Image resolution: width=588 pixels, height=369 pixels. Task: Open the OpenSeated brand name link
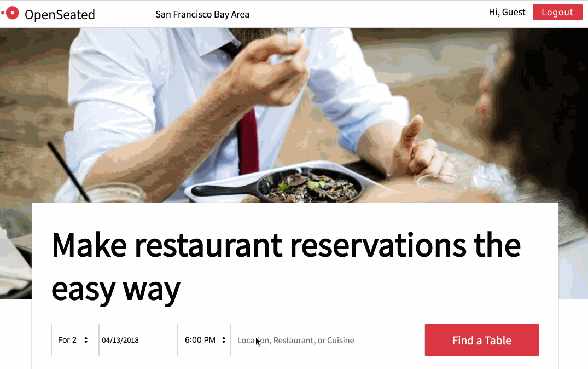point(60,15)
